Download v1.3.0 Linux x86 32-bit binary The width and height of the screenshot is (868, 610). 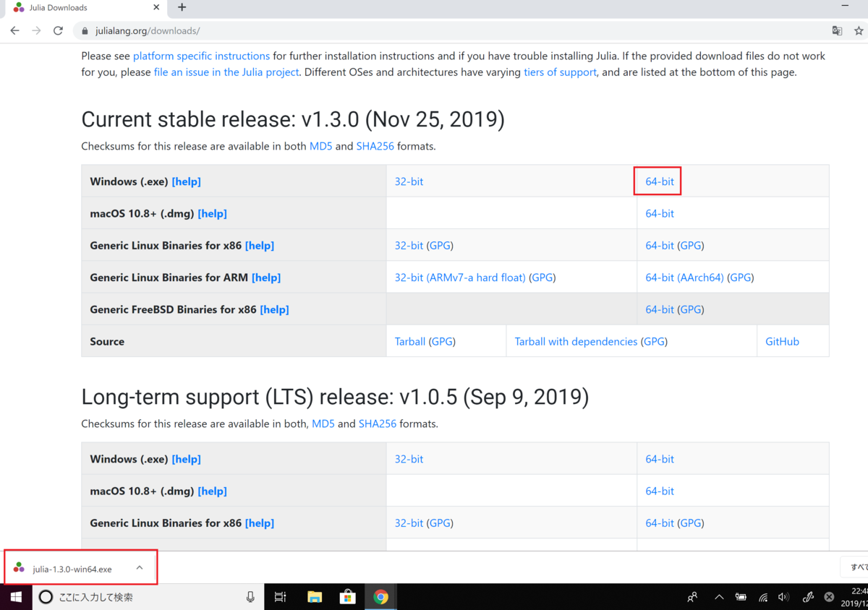point(409,245)
